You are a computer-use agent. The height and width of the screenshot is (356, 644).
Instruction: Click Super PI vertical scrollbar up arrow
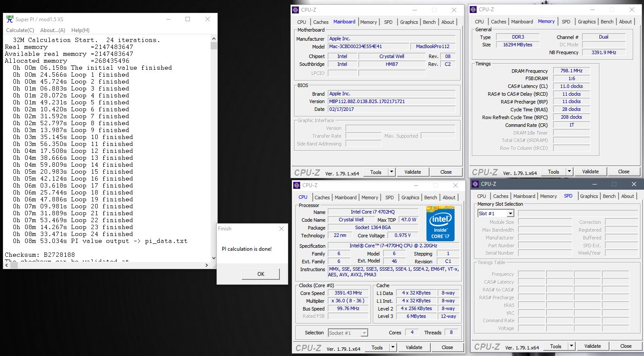[x=214, y=39]
